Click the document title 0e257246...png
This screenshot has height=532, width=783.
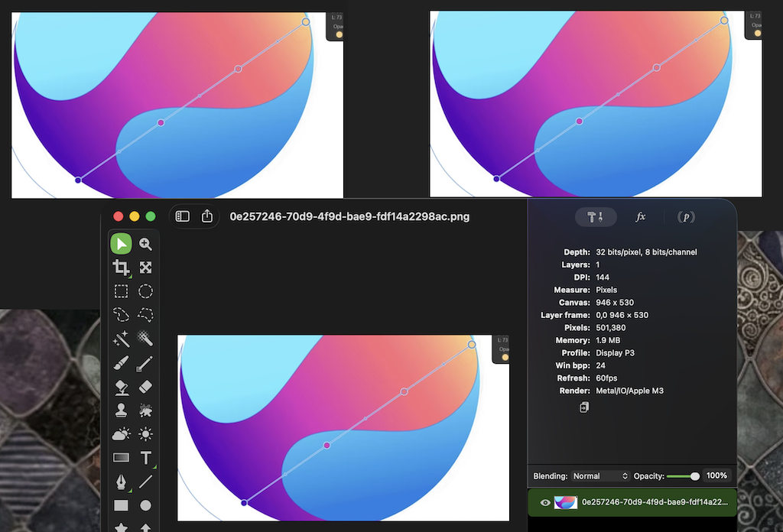point(349,216)
